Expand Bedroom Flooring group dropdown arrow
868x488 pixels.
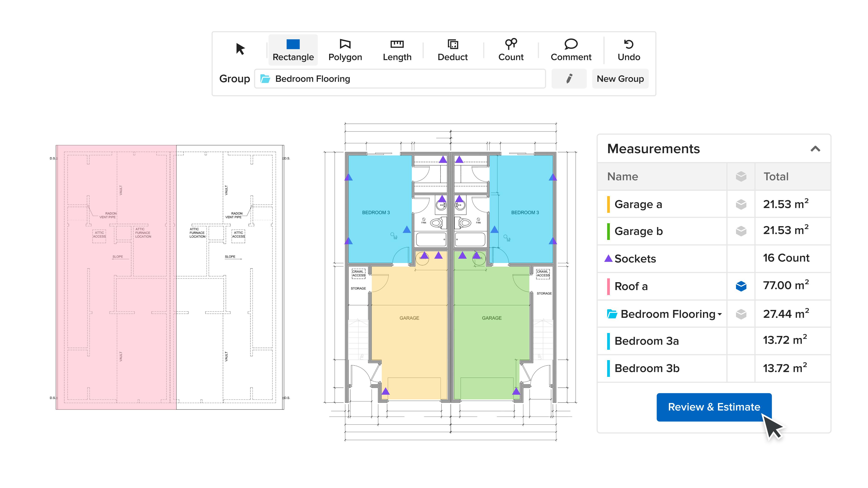720,314
